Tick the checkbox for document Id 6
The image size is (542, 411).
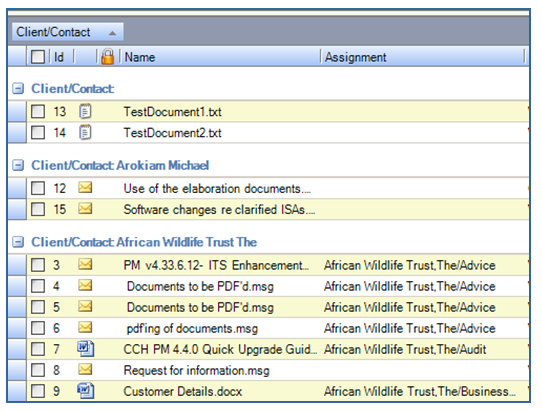pos(38,328)
